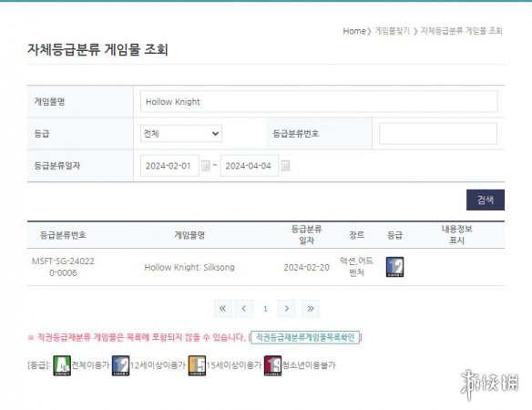The width and height of the screenshot is (532, 410).
Task: Click the 등급분류번호 column header
Action: click(x=63, y=235)
